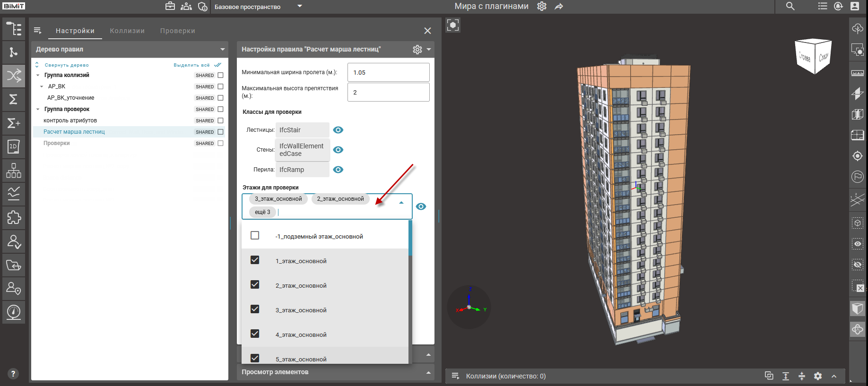Viewport: 868px width, 386px height.
Task: Open the project settings gear near title
Action: (x=542, y=6)
